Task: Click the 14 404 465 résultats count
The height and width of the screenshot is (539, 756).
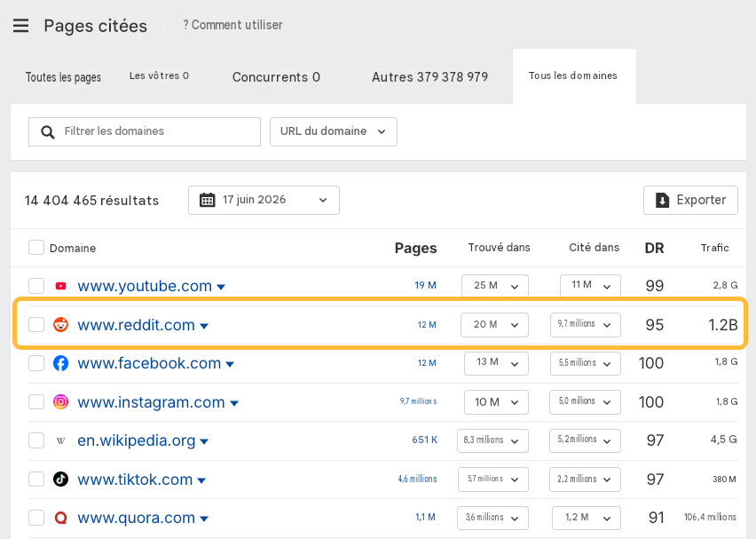Action: [x=91, y=201]
